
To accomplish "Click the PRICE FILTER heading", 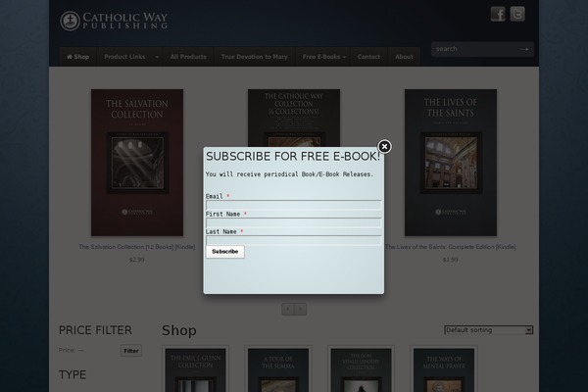I will pyautogui.click(x=95, y=330).
